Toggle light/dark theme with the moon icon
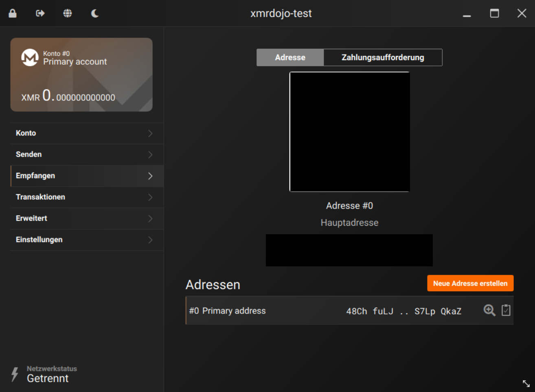This screenshot has height=392, width=535. click(95, 13)
